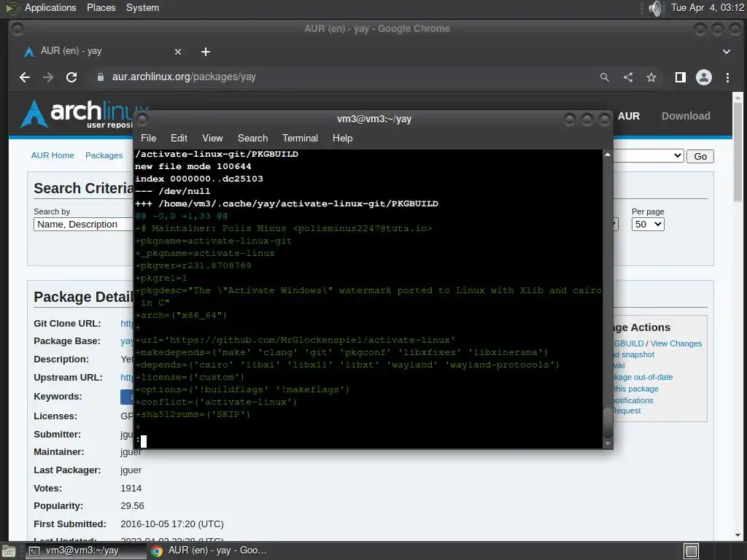Click the jguer Last Packager value

tap(131, 470)
